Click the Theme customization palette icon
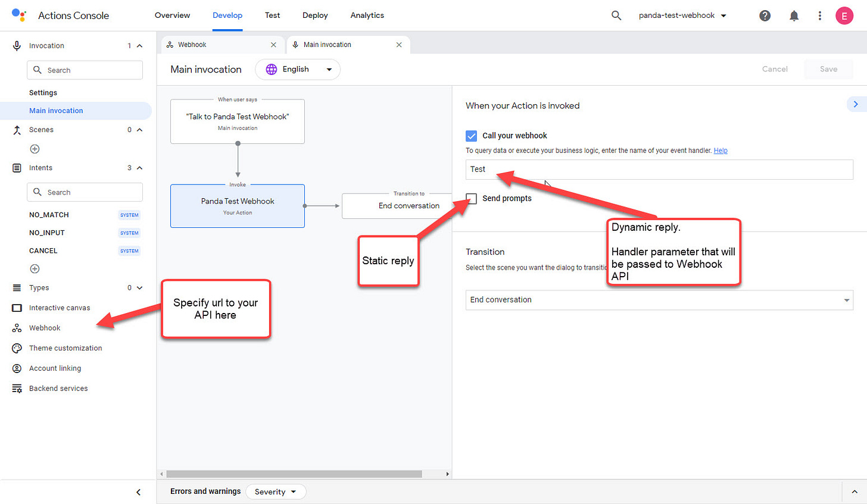Viewport: 867px width, 504px height. click(x=17, y=348)
